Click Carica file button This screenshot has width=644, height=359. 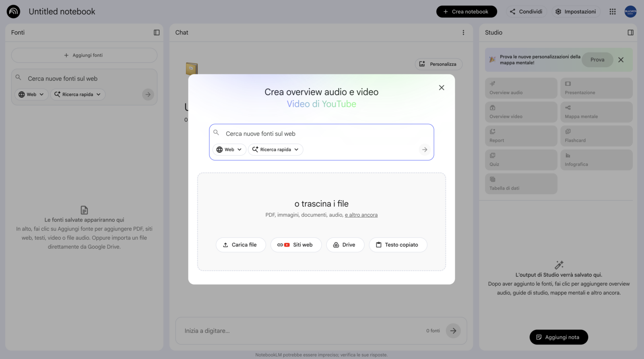(x=241, y=245)
